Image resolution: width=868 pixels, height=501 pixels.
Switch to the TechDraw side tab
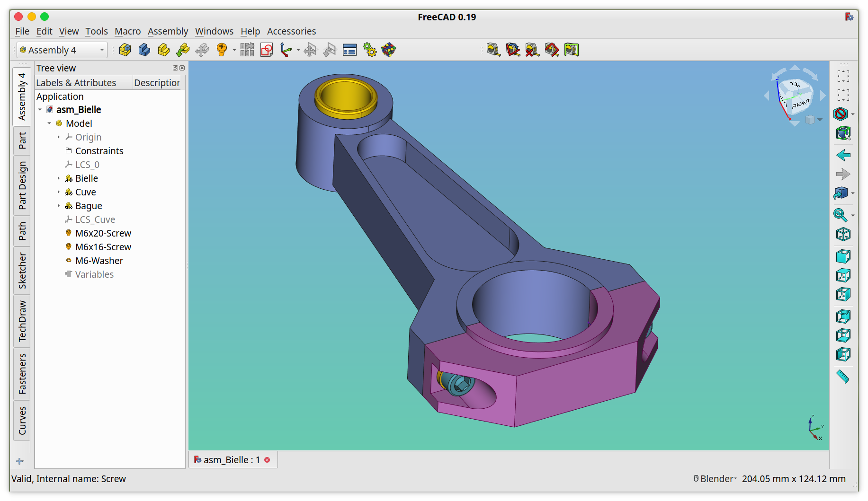tap(22, 321)
